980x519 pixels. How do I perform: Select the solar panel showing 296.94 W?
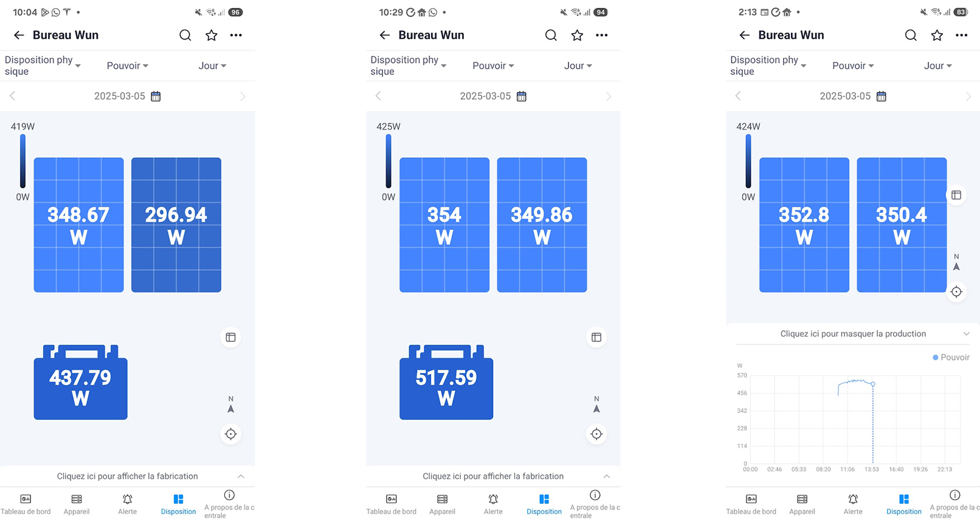point(176,225)
